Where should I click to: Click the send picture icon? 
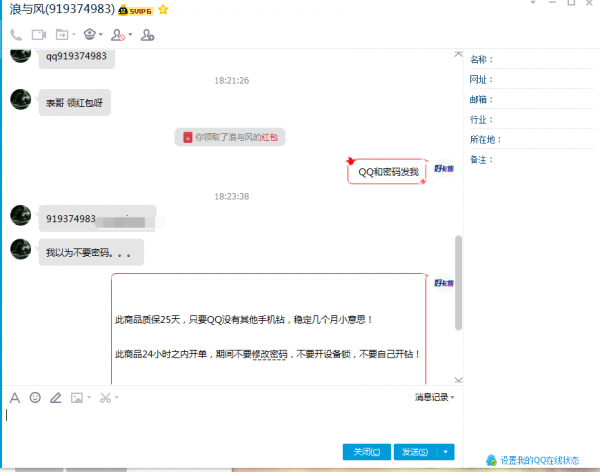click(x=77, y=398)
